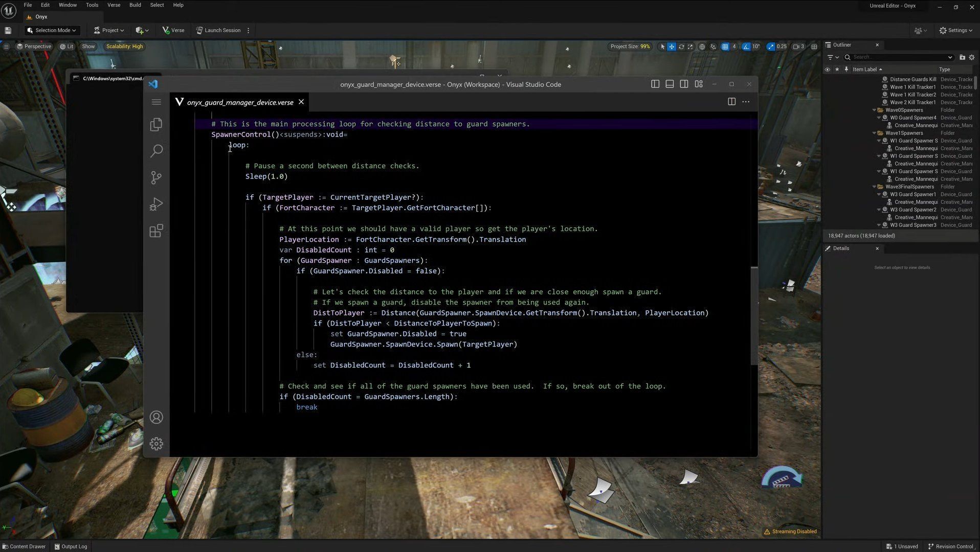Open the Extensions view in VS Code
The width and height of the screenshot is (980, 552).
pos(156,231)
